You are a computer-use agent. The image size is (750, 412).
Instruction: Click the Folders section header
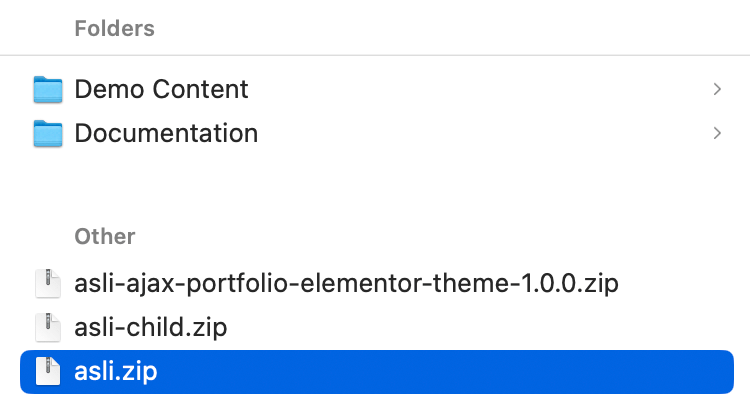tap(114, 28)
